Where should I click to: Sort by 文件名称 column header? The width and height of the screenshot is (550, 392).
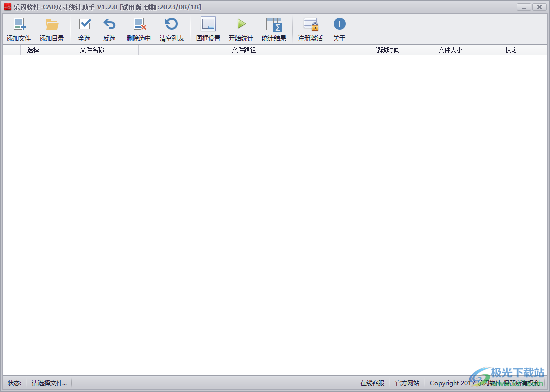(92, 50)
